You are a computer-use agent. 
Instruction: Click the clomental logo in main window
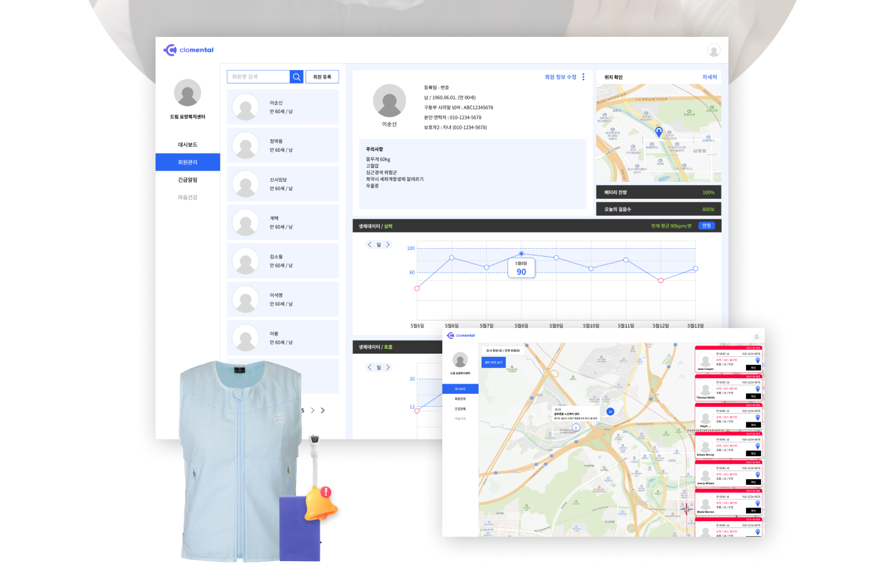pyautogui.click(x=189, y=50)
